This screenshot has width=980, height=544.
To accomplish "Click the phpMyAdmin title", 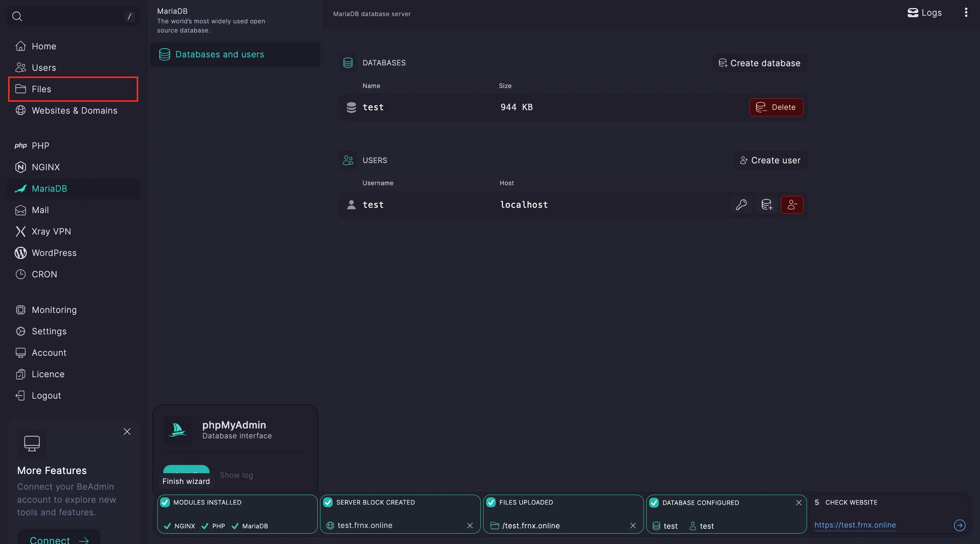I will click(x=234, y=425).
